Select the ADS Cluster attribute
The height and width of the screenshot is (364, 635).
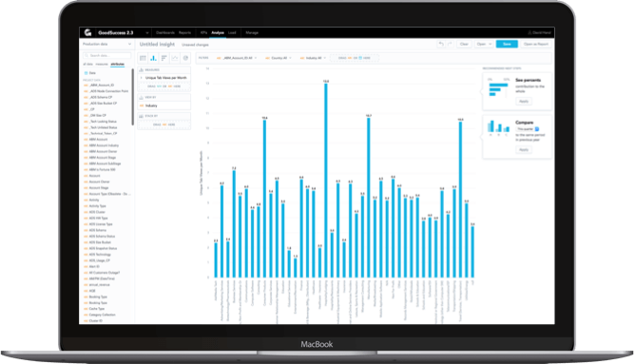click(97, 212)
